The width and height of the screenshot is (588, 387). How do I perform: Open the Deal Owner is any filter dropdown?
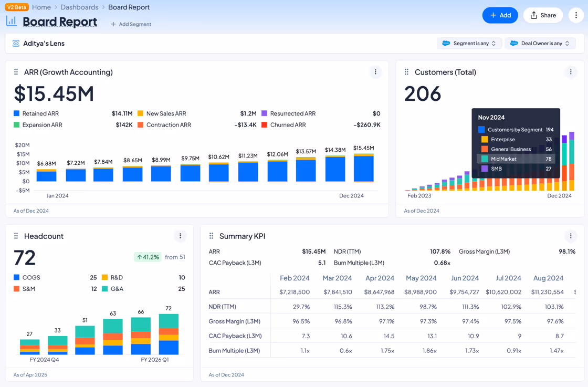pyautogui.click(x=540, y=43)
